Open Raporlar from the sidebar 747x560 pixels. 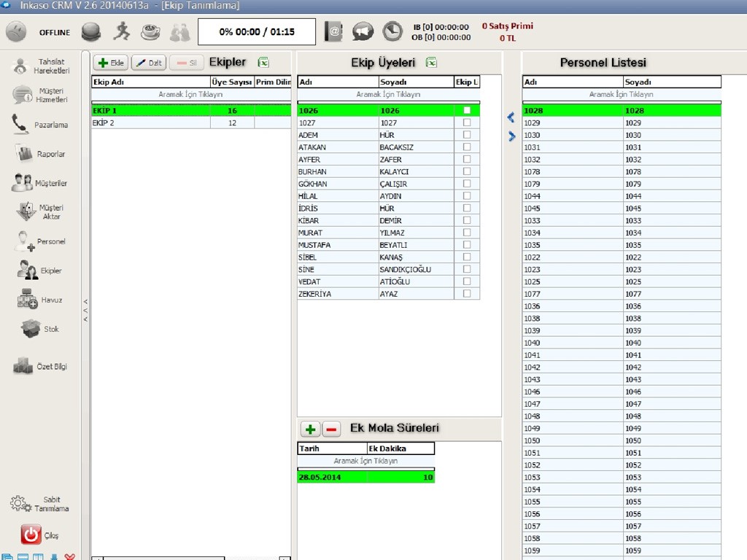pyautogui.click(x=41, y=154)
